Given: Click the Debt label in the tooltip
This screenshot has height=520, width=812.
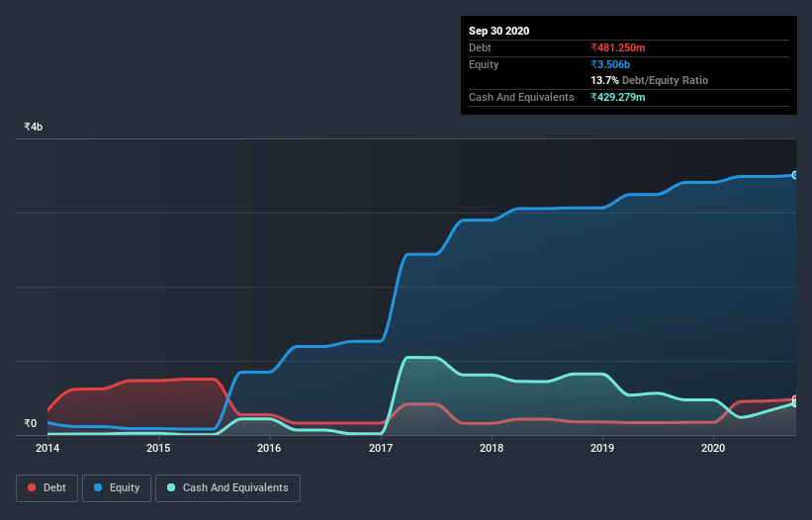Looking at the screenshot, I should point(480,47).
